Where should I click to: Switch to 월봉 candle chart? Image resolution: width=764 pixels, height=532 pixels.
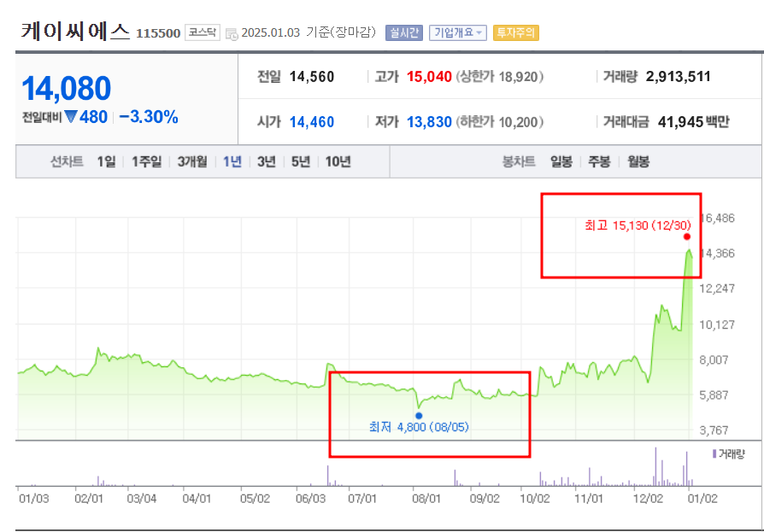pyautogui.click(x=638, y=161)
